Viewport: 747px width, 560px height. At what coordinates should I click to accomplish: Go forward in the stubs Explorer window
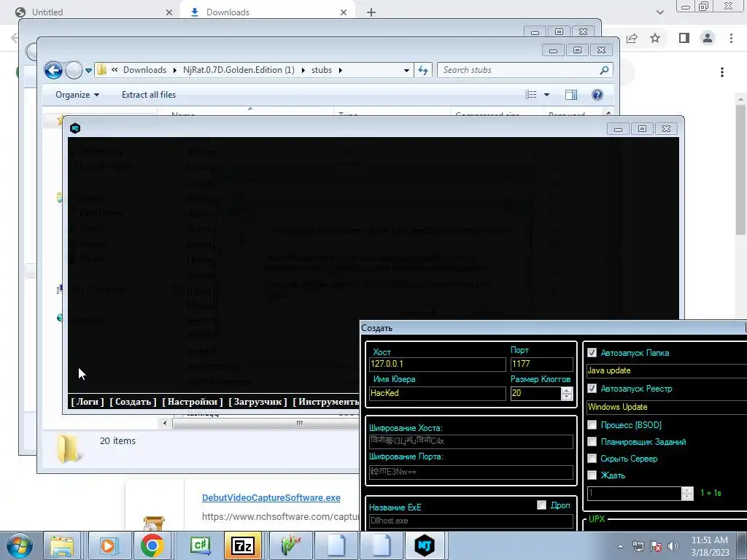(x=74, y=71)
